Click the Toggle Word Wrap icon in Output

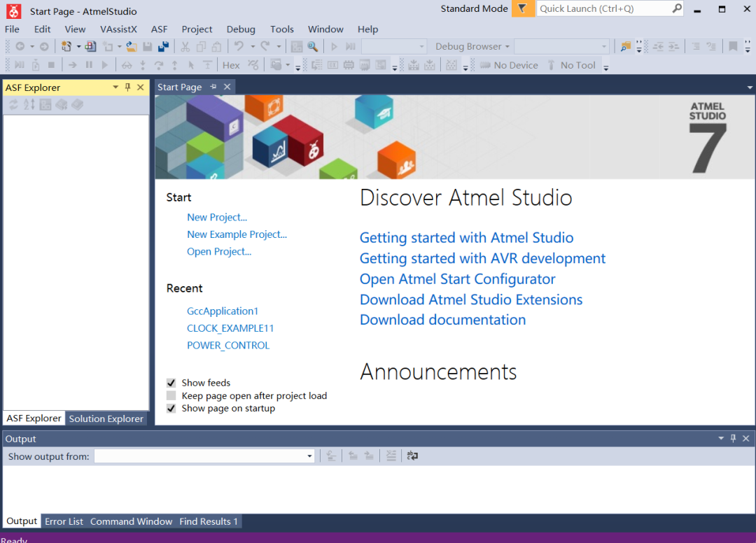point(412,456)
